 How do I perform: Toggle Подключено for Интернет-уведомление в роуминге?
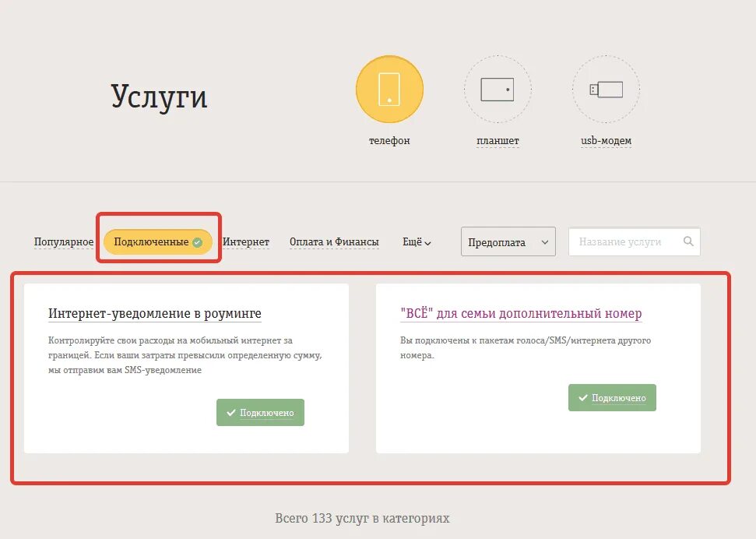(x=260, y=413)
